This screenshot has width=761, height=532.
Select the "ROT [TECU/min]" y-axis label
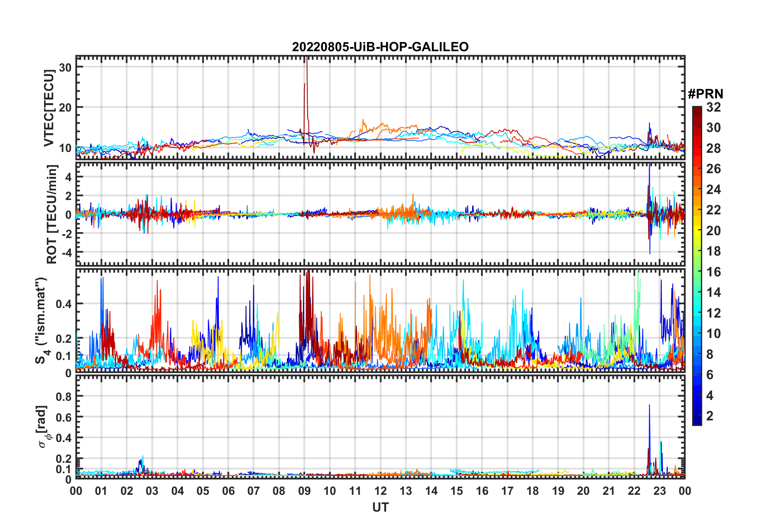tap(52, 214)
